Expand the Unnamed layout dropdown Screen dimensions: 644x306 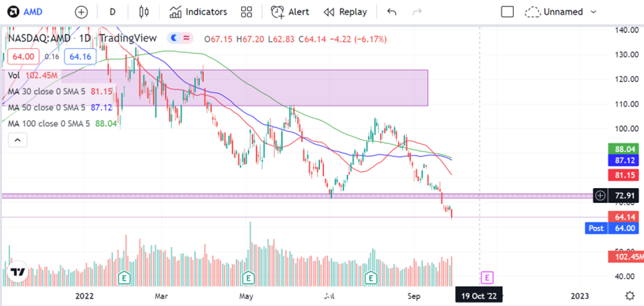tap(560, 12)
